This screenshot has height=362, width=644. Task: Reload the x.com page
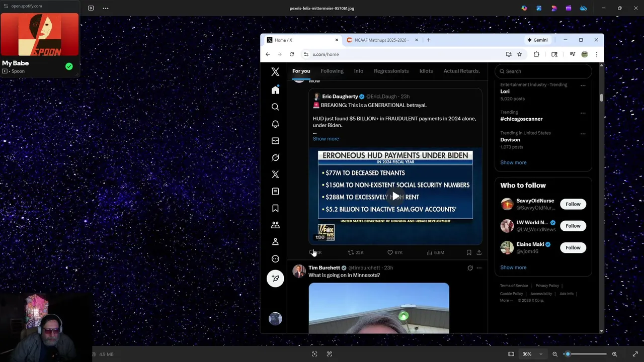tap(291, 54)
